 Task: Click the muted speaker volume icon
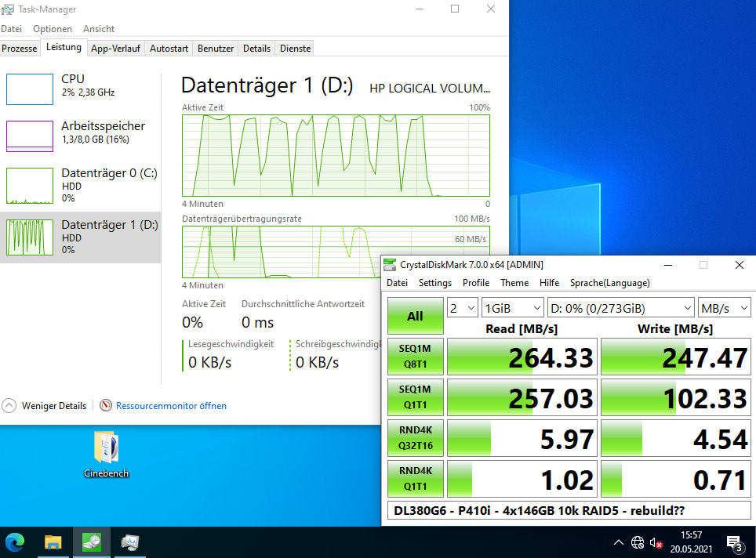point(656,543)
